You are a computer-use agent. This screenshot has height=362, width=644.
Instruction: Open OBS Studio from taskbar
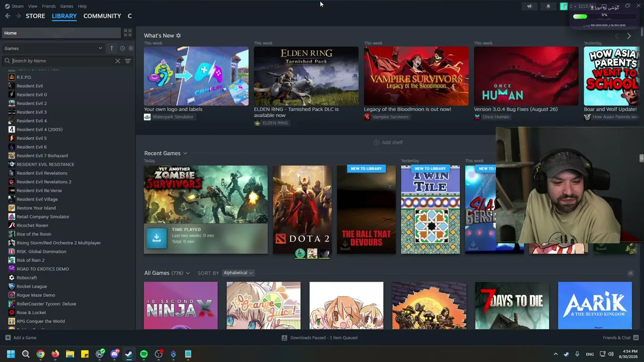click(158, 354)
